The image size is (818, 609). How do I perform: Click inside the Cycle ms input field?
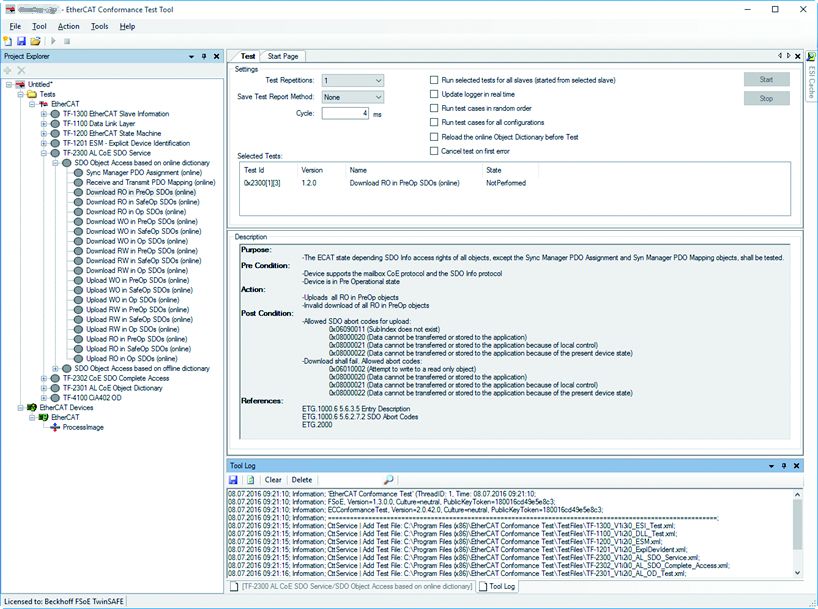345,113
